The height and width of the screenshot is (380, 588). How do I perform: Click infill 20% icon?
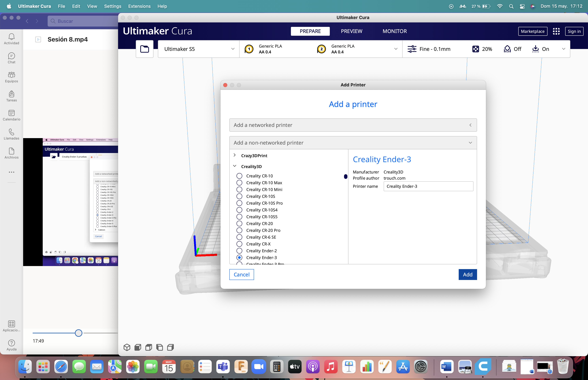[476, 49]
